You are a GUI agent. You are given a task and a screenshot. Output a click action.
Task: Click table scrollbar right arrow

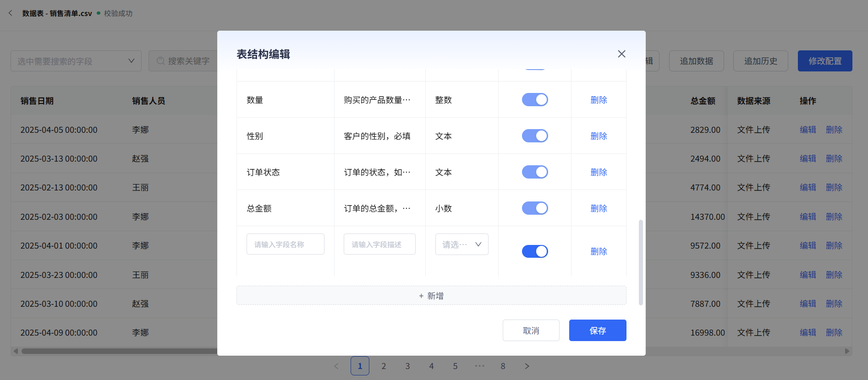[x=847, y=351]
